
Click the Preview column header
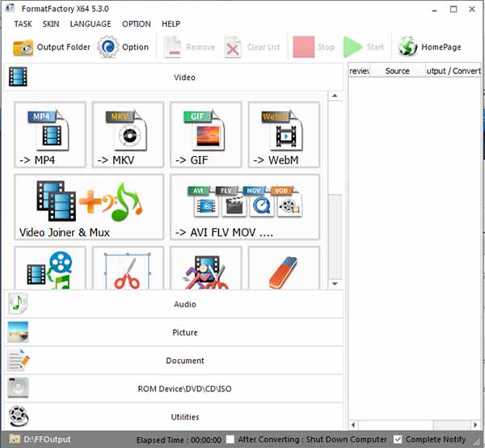(x=359, y=71)
